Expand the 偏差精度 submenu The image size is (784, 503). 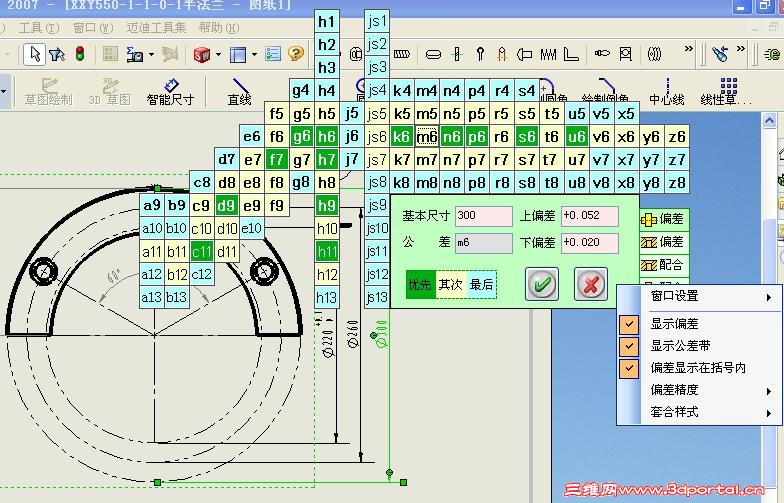tap(700, 390)
